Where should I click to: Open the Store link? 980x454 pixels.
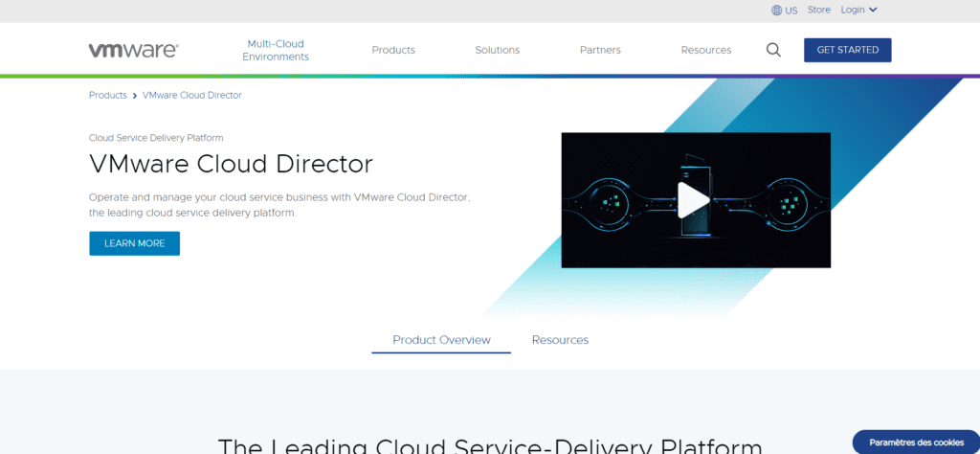coord(819,10)
